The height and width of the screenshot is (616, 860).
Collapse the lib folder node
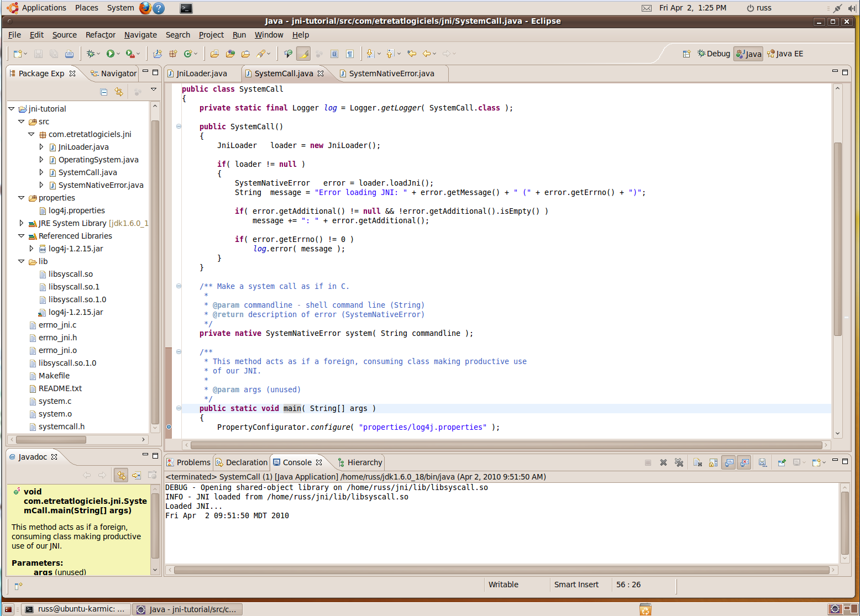coord(22,261)
